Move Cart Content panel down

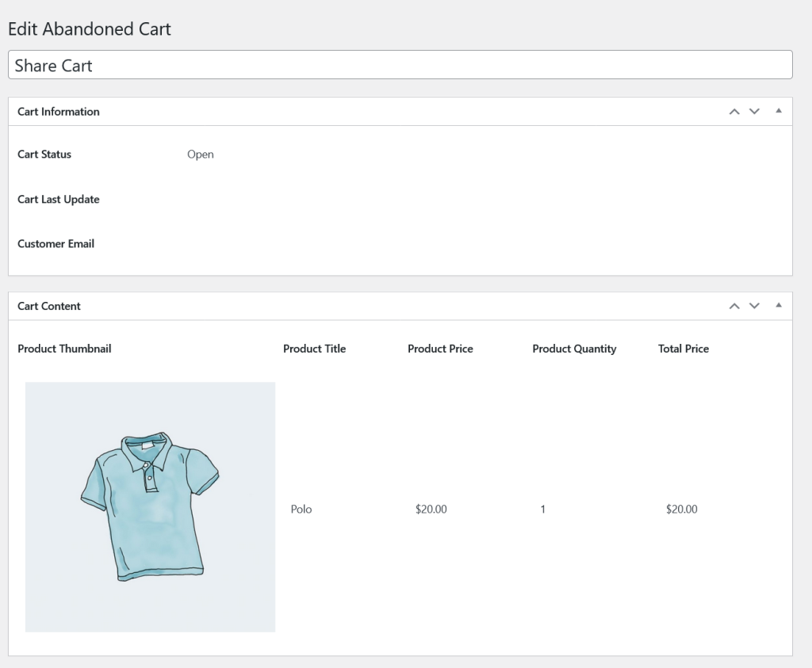tap(754, 306)
